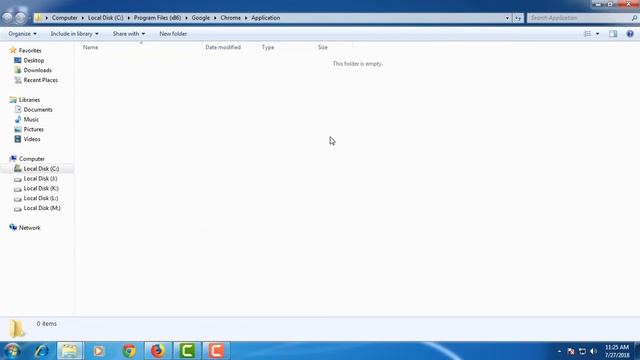Navigate to Google in the breadcrumb
Image resolution: width=640 pixels, height=360 pixels.
point(200,18)
